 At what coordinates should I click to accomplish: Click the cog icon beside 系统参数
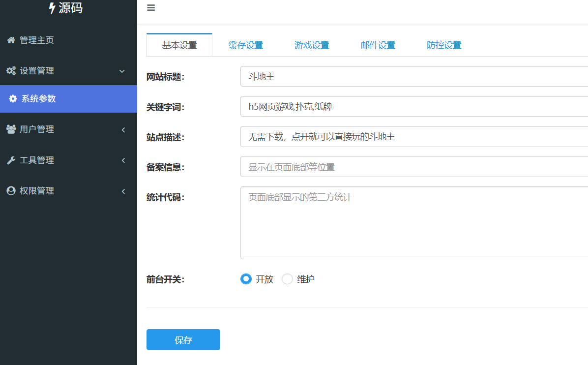point(13,99)
